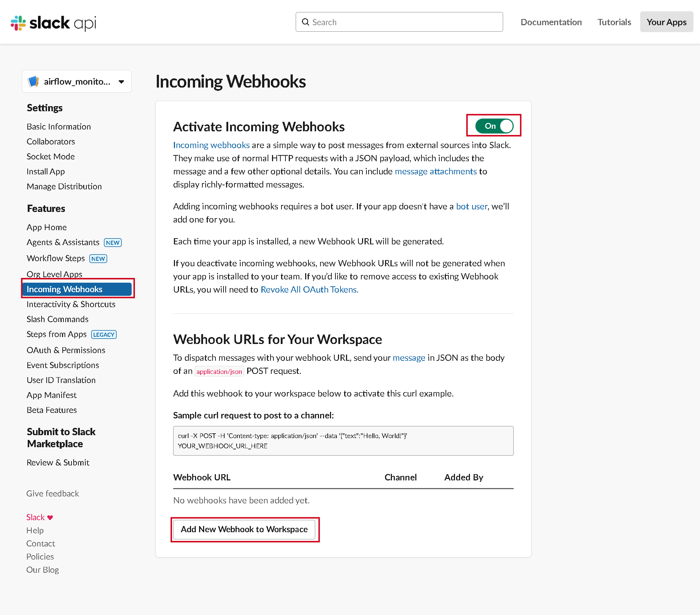Viewport: 700px width, 615px height.
Task: Expand the airflow_monitor app selector dropdown arrow
Action: pyautogui.click(x=121, y=82)
